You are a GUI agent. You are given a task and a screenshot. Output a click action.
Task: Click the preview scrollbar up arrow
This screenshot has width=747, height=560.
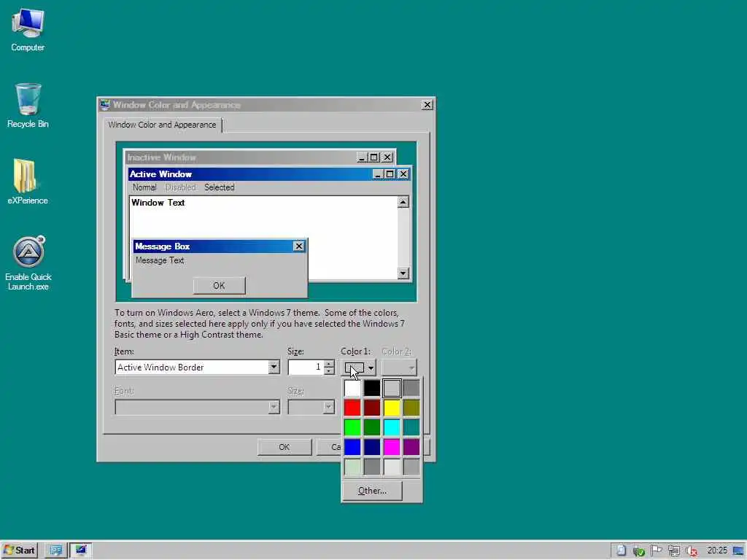(x=403, y=203)
